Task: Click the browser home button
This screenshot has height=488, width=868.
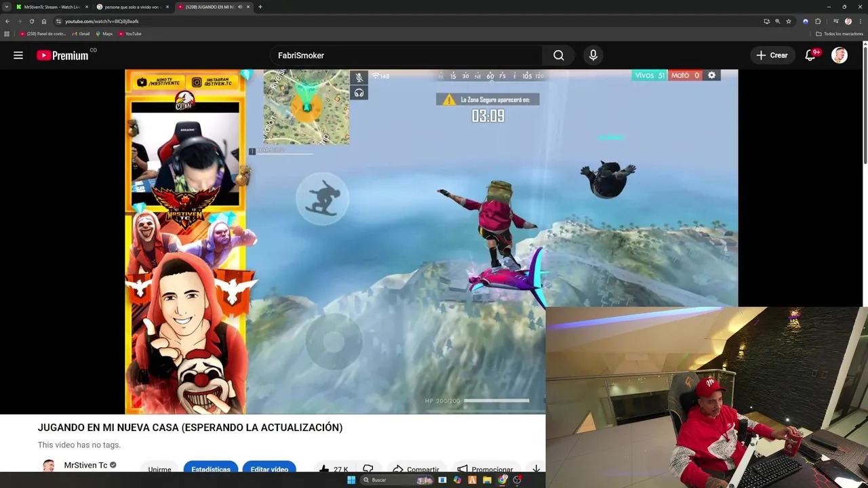Action: click(44, 21)
